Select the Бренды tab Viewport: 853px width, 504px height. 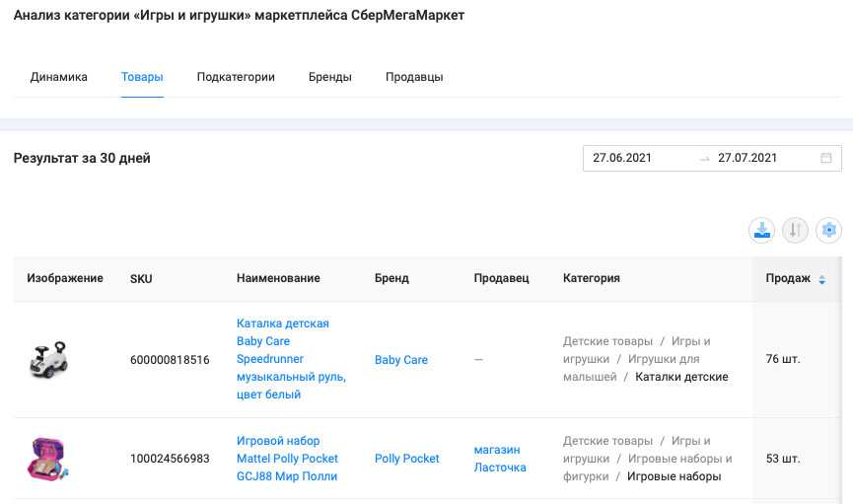pos(330,77)
